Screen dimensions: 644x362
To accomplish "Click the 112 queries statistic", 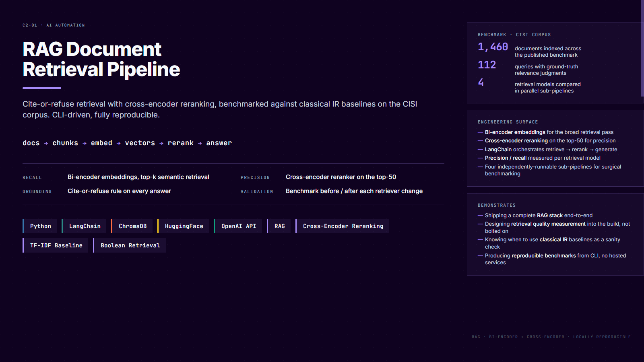I will pos(487,65).
